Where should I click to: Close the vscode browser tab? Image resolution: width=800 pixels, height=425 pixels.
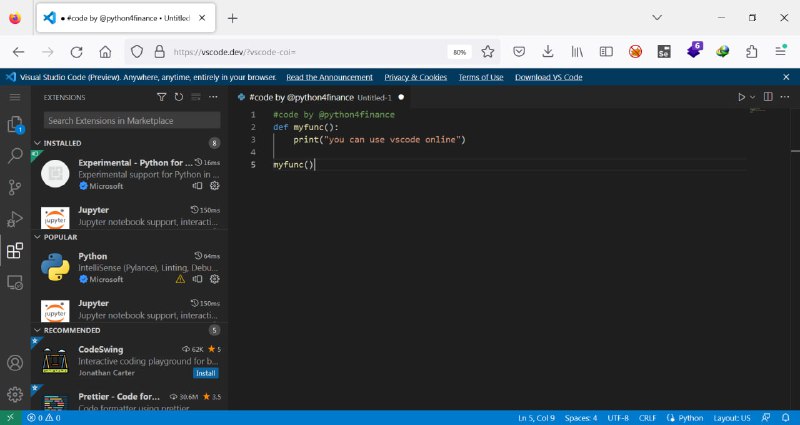202,18
